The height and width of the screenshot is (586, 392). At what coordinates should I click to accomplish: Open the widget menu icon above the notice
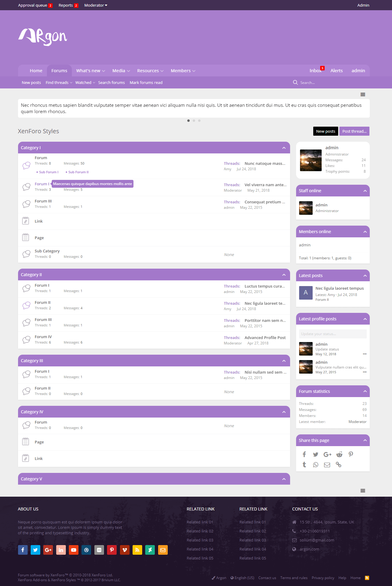363,94
